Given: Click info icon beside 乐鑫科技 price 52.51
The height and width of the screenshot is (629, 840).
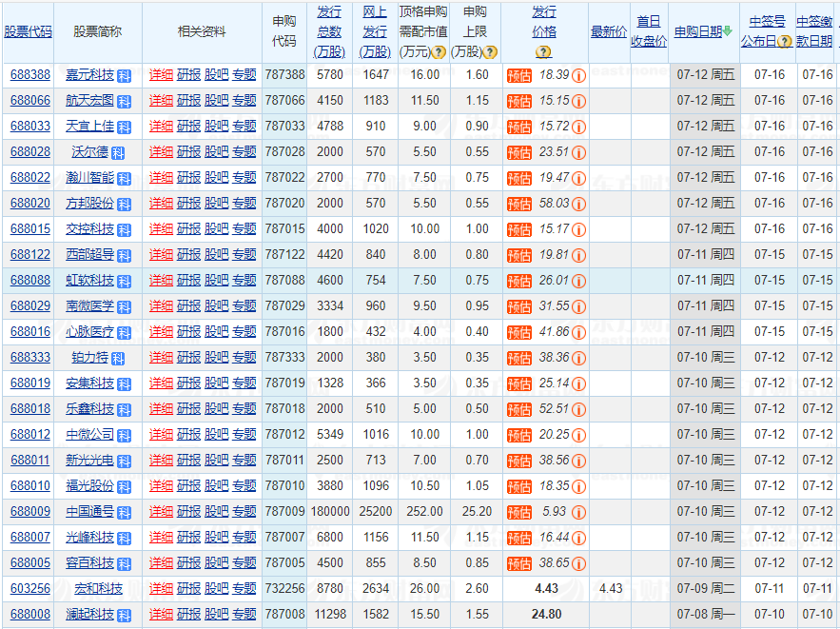Looking at the screenshot, I should click(x=578, y=409).
